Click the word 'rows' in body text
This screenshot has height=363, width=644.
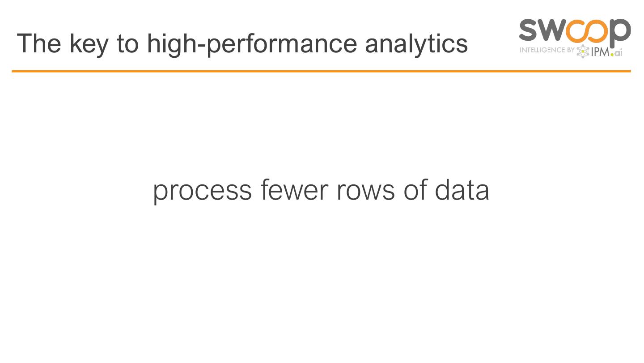(365, 190)
